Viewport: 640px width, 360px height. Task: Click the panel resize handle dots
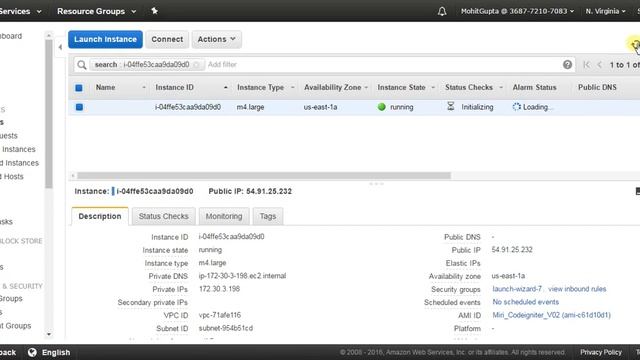tap(376, 184)
